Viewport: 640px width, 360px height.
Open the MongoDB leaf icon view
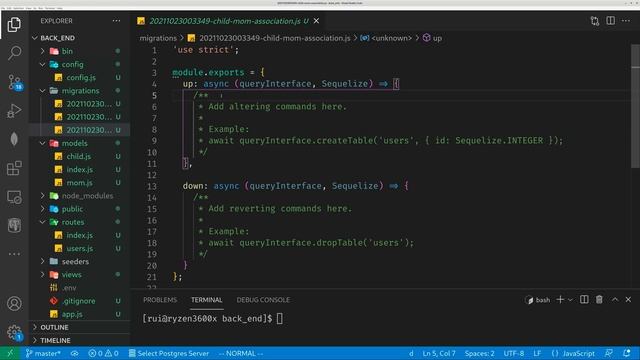click(x=14, y=139)
